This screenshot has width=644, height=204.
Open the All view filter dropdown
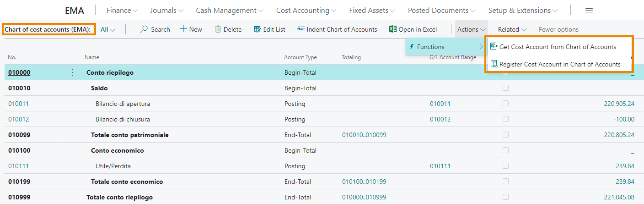(108, 29)
